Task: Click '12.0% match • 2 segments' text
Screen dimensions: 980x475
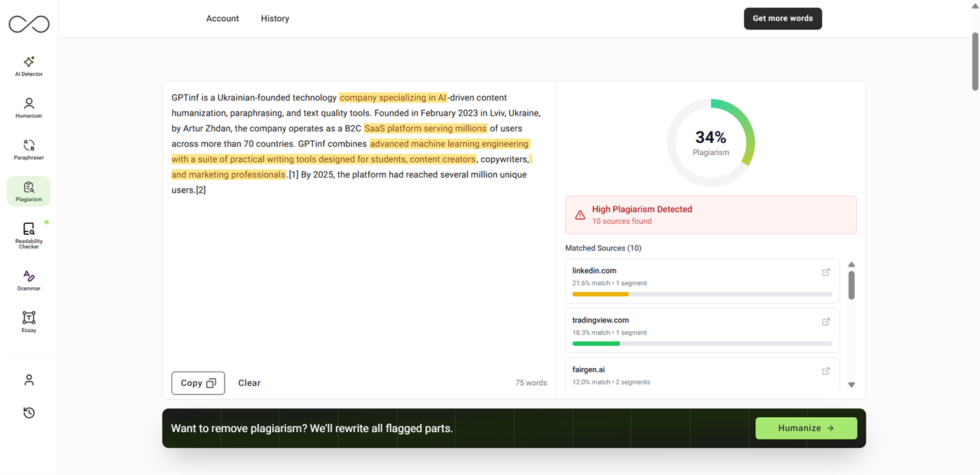Action: click(x=611, y=382)
